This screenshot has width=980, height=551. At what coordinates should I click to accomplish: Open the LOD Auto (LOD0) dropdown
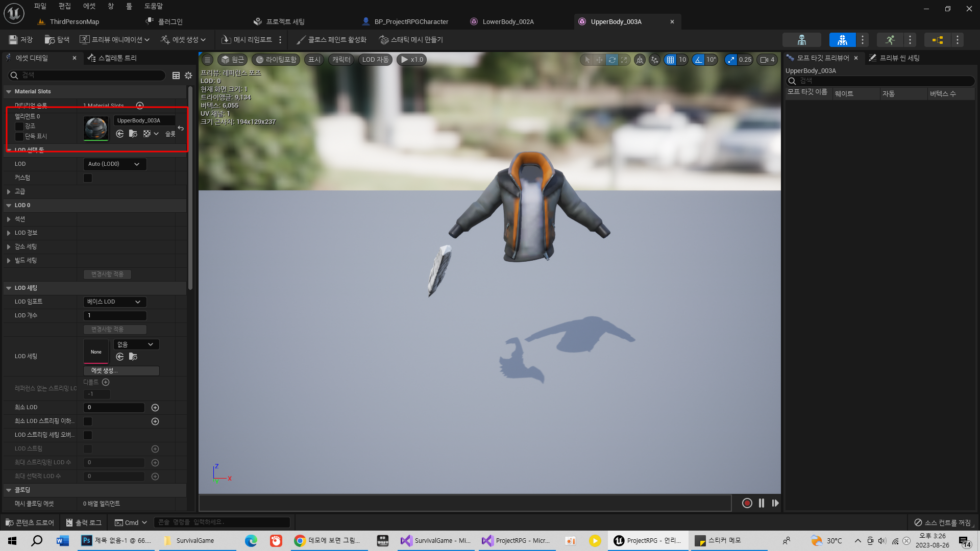pos(114,164)
